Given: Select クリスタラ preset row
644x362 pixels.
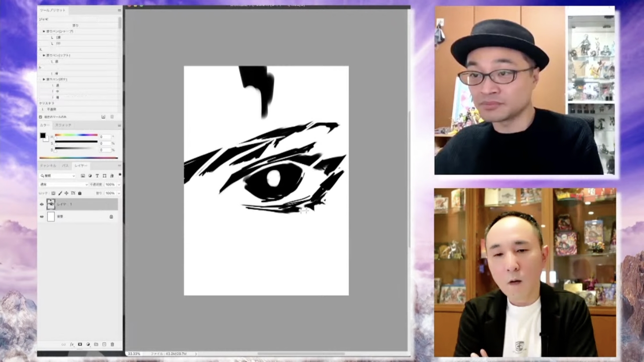Looking at the screenshot, I should (78, 103).
